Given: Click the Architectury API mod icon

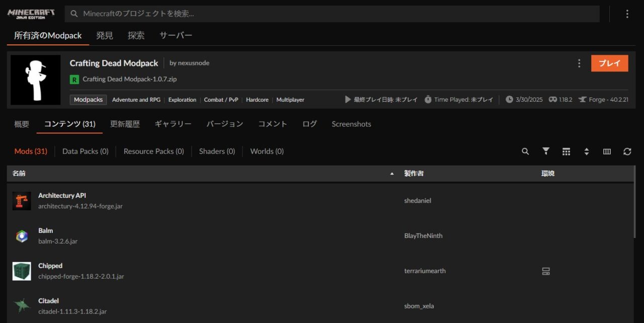Looking at the screenshot, I should (22, 201).
